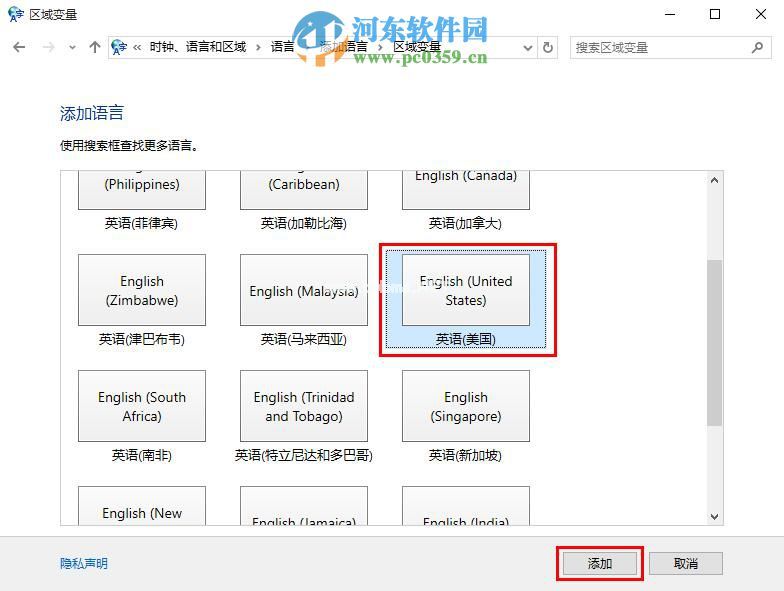Click the 英语(津巴布韦) label
The height and width of the screenshot is (591, 784).
tap(142, 340)
